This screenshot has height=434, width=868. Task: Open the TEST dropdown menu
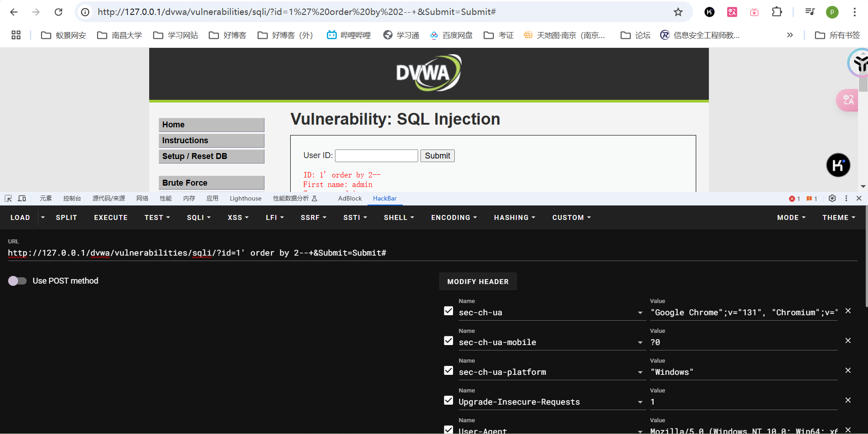pyautogui.click(x=157, y=218)
